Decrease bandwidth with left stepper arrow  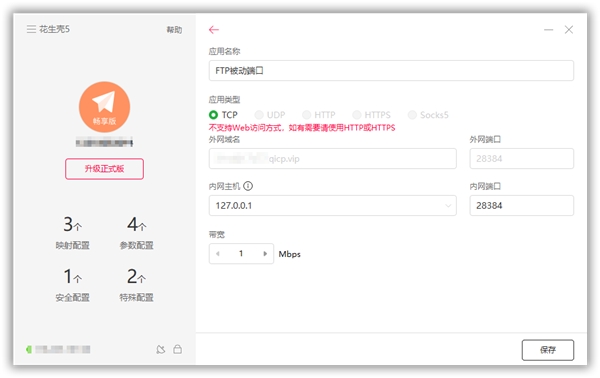pos(218,254)
